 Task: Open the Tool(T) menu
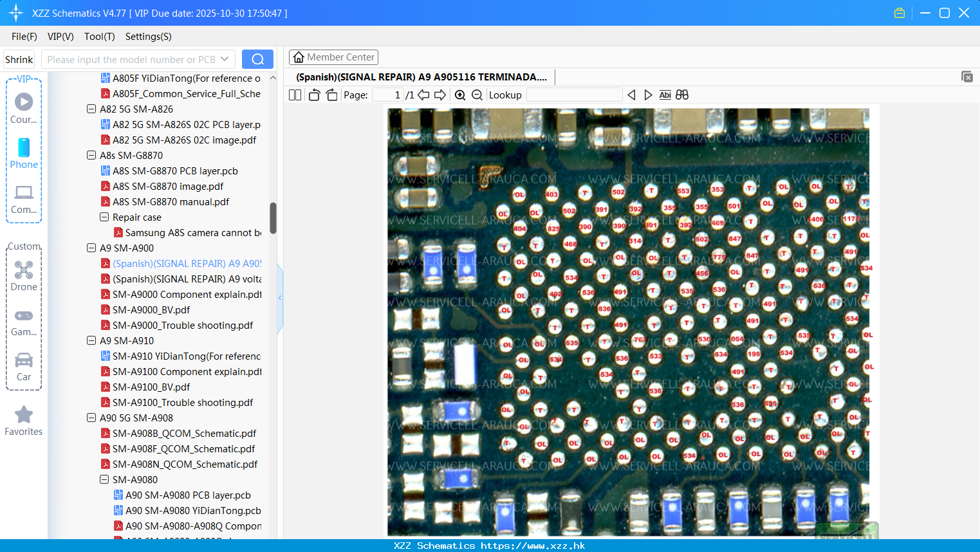click(x=100, y=37)
